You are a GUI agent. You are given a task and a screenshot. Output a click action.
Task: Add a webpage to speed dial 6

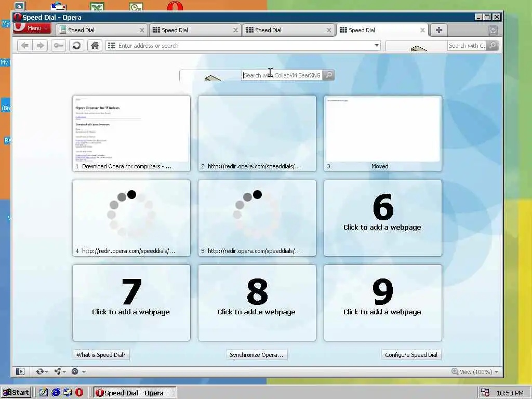click(383, 218)
